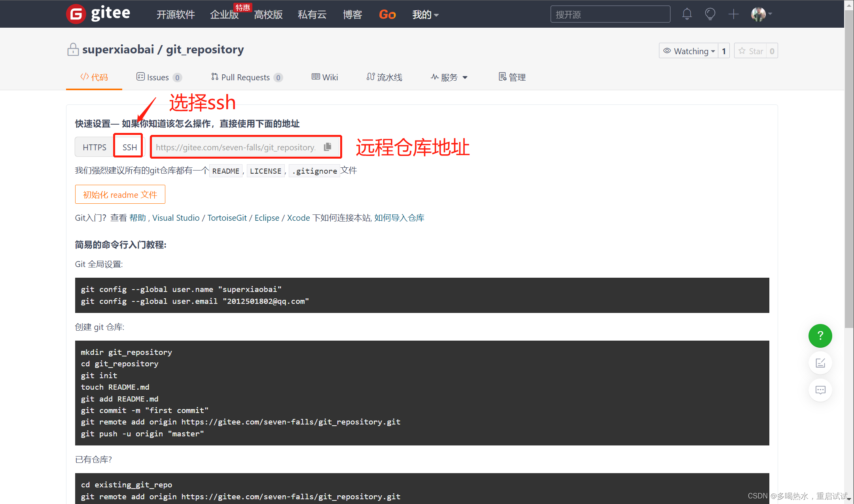Viewport: 854px width, 504px height.
Task: Open the 开源软件 menu
Action: [x=176, y=15]
